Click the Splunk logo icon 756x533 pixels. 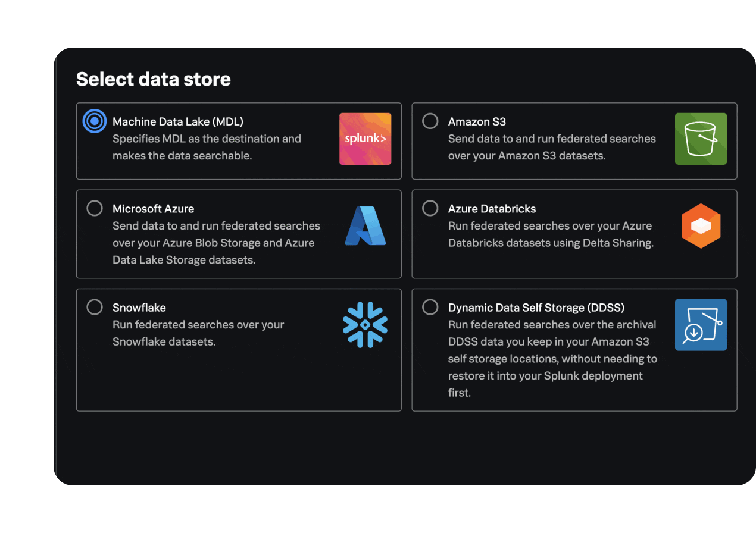coord(365,139)
